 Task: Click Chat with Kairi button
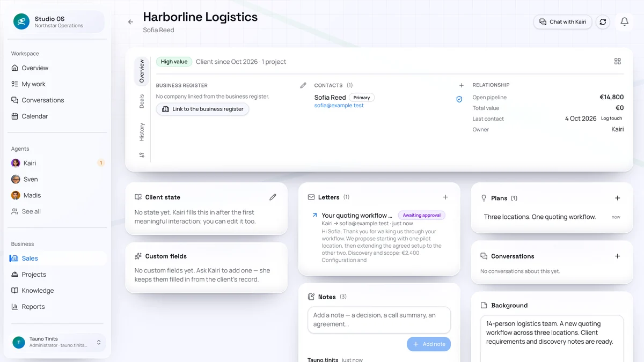[x=562, y=22]
